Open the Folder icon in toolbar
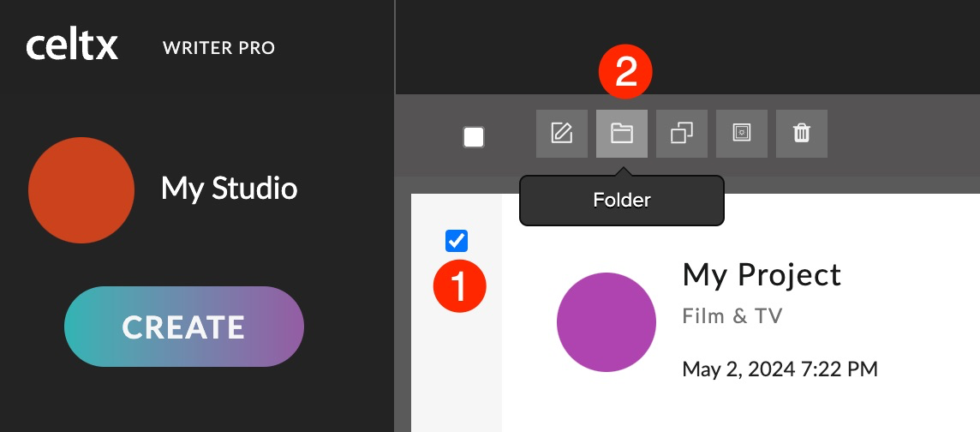980x432 pixels. click(x=622, y=134)
